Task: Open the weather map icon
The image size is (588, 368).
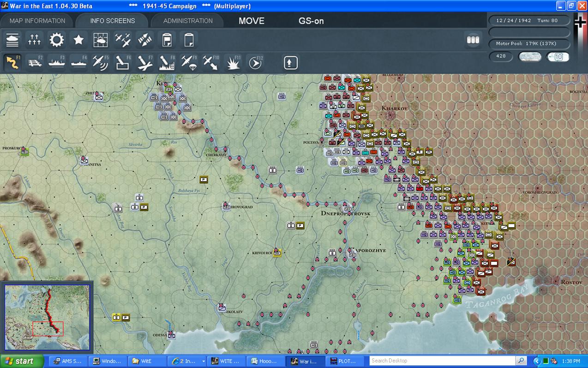Action: [101, 40]
